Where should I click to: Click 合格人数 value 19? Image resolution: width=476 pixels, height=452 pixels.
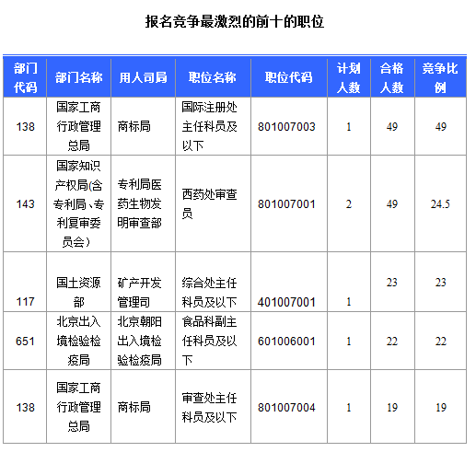pyautogui.click(x=392, y=408)
